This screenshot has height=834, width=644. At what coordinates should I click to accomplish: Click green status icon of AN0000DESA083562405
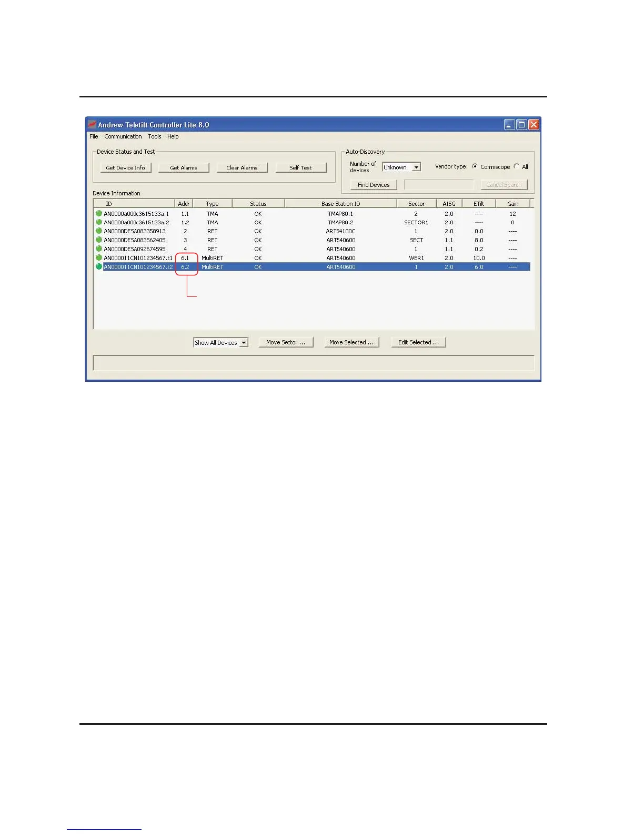[99, 240]
